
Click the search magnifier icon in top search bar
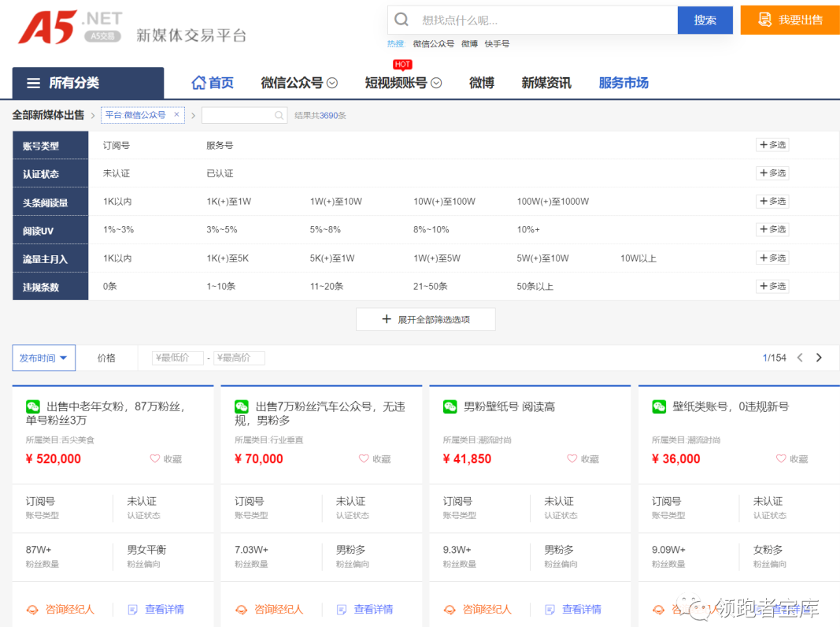(x=401, y=20)
